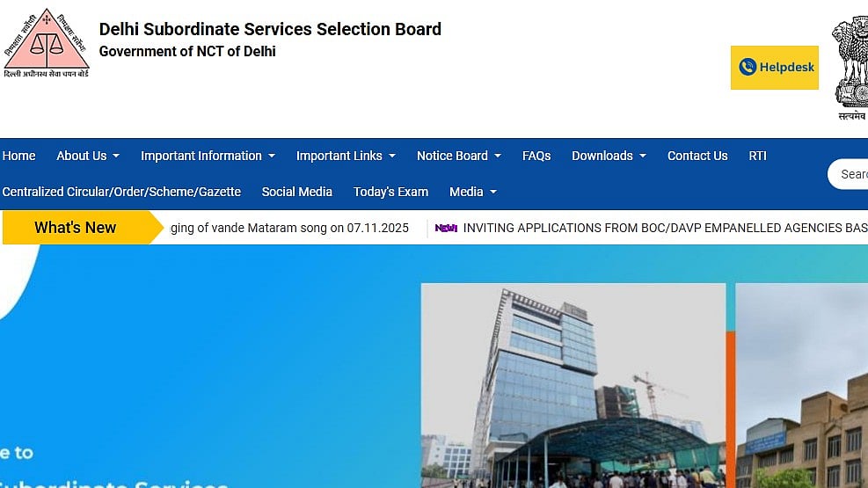The height and width of the screenshot is (488, 868).
Task: Open Centralized Circular/Order/Scheme/Gazette link
Action: (121, 192)
